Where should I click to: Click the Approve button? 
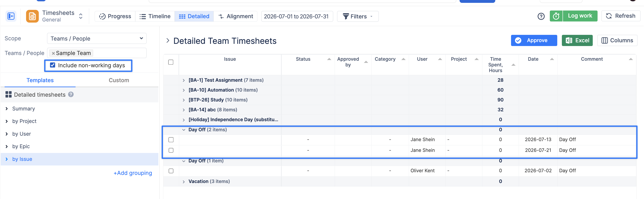(x=534, y=40)
